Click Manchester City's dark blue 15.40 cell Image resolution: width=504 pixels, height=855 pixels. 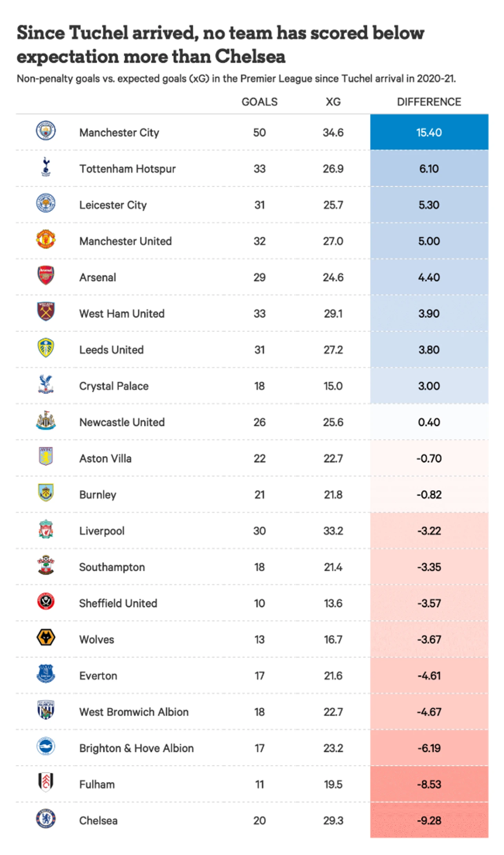tap(429, 132)
